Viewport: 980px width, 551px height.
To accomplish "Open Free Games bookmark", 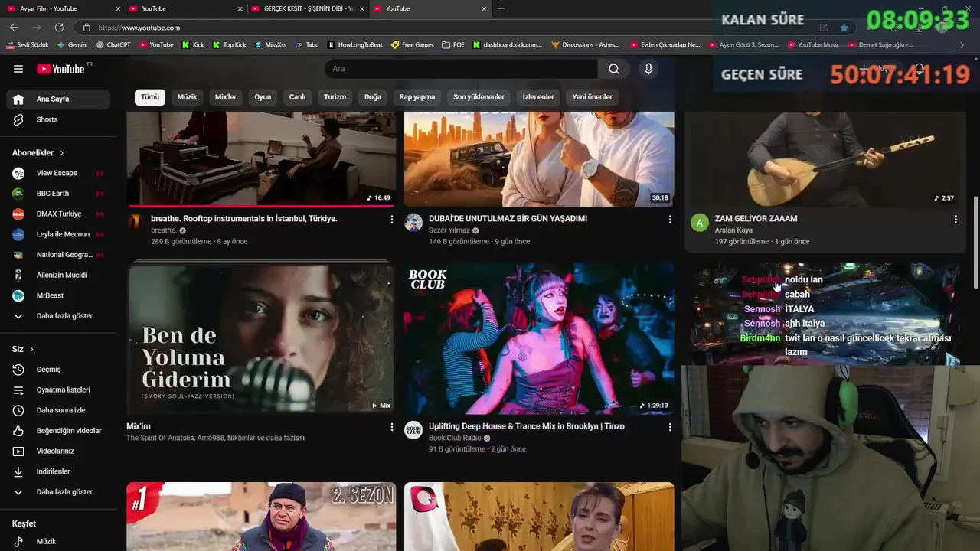I will [413, 45].
